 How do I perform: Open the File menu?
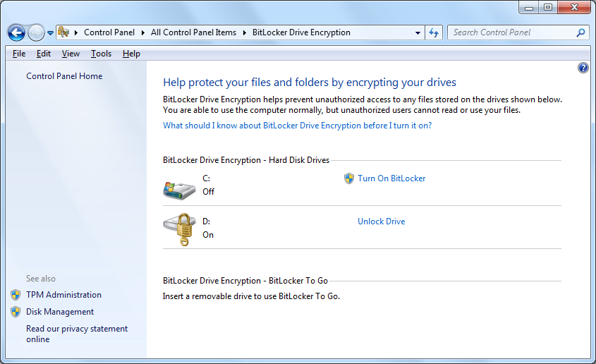19,54
